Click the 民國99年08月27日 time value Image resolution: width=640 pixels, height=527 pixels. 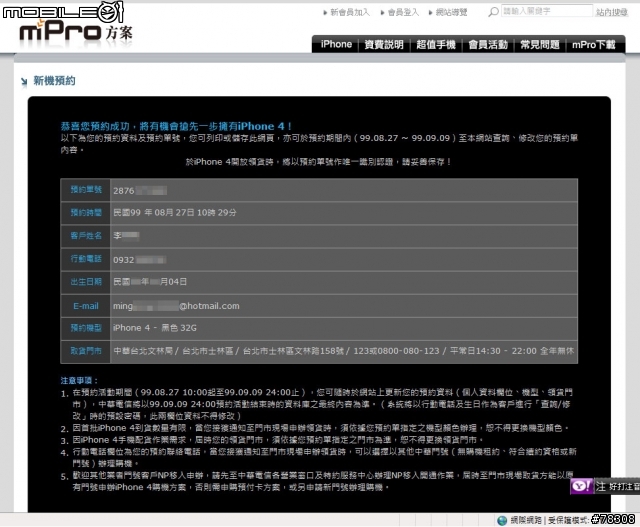(175, 213)
